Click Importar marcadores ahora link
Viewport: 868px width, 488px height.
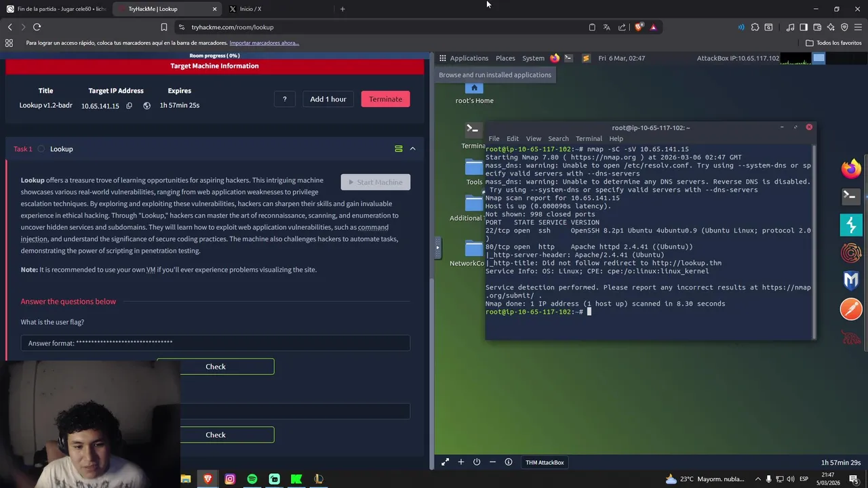point(264,43)
